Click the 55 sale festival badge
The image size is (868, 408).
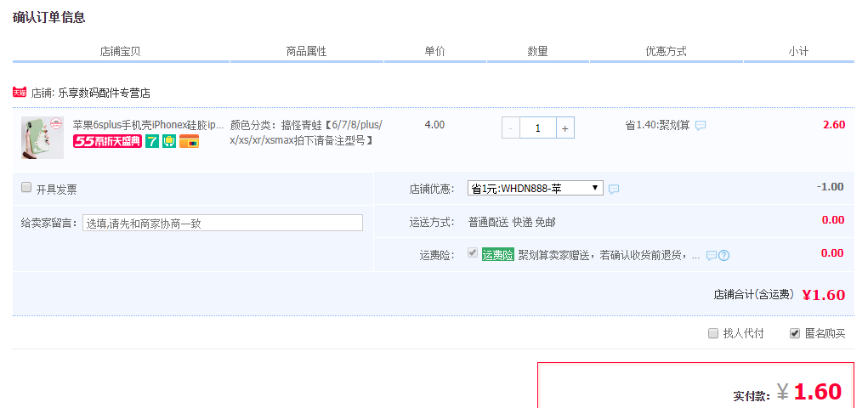[x=107, y=142]
